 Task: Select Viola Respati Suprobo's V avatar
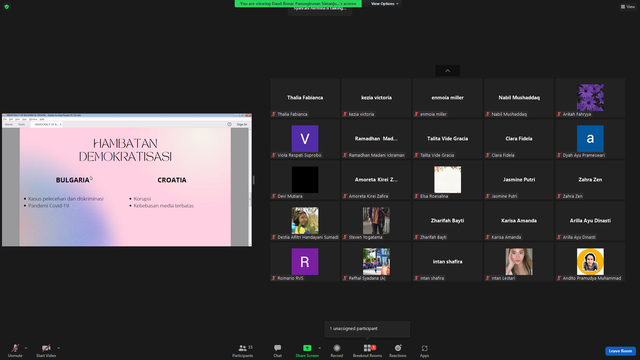305,139
